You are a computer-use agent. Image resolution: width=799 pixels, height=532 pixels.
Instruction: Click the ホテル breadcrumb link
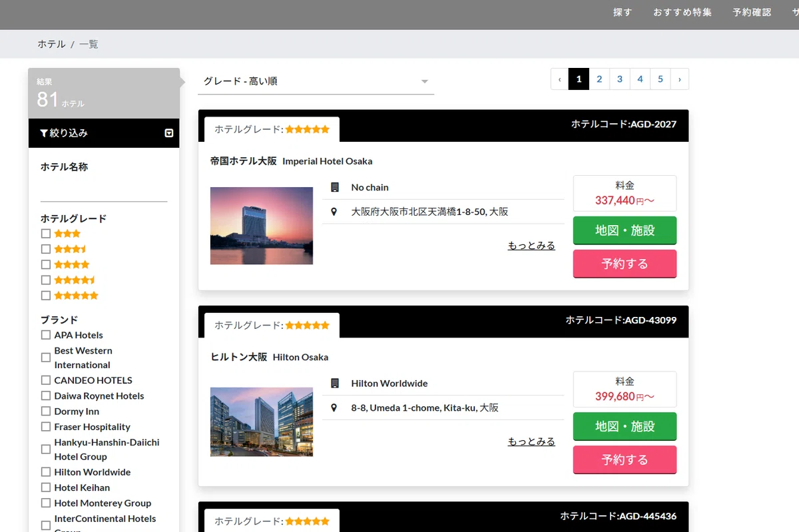click(x=51, y=44)
